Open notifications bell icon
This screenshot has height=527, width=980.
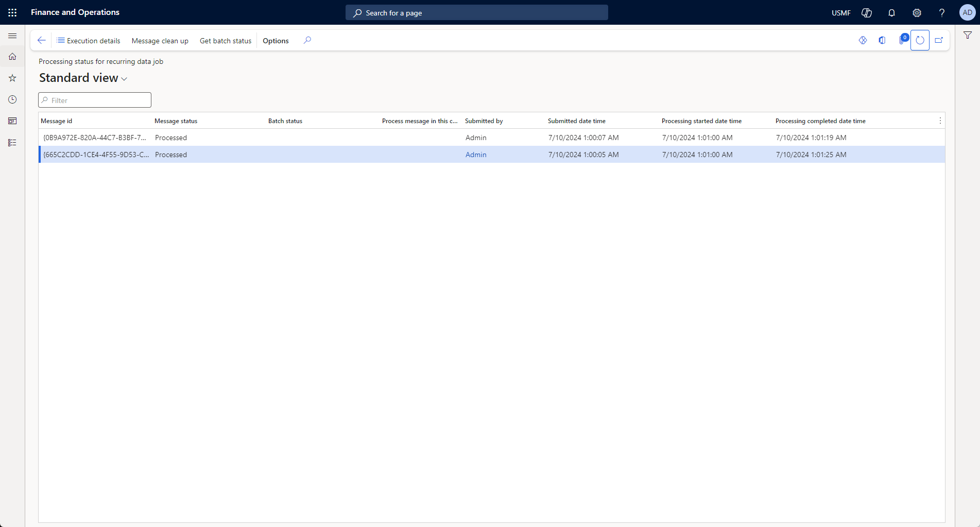coord(891,13)
